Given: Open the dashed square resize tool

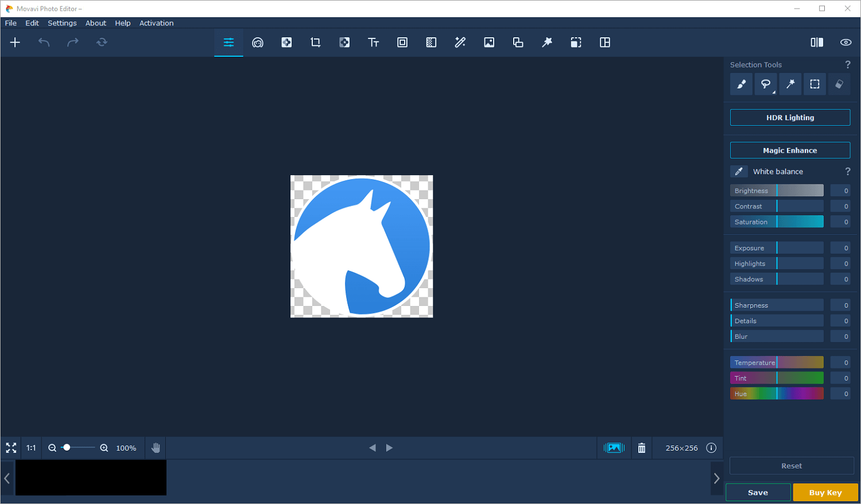Looking at the screenshot, I should (576, 42).
